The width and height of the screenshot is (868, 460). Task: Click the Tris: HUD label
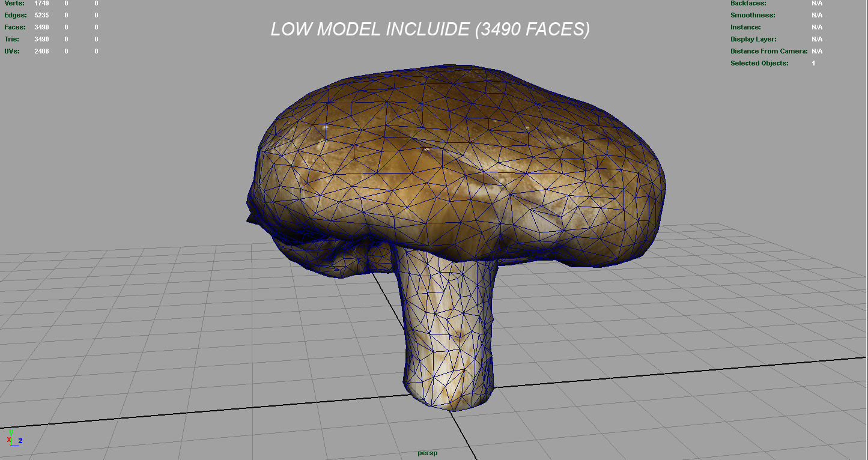[12, 39]
